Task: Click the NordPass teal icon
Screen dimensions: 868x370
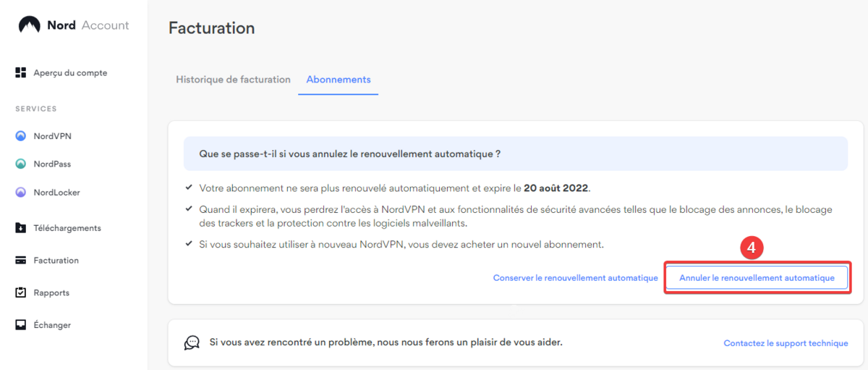Action: point(21,164)
